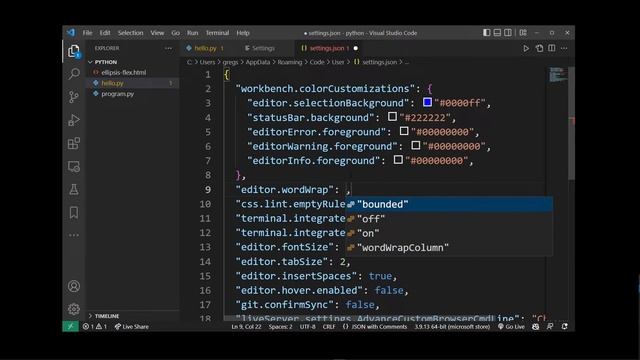Screen dimensions: 640x360
Task: Open the Run and Debug view icon
Action: (x=74, y=120)
